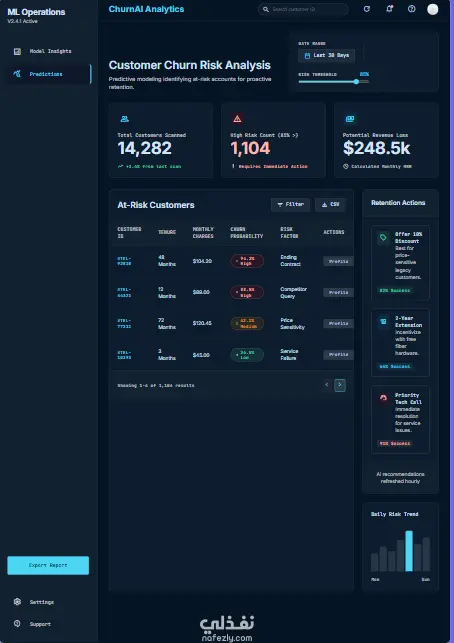This screenshot has height=643, width=454.
Task: Click the 14,282 total customers value
Action: pyautogui.click(x=144, y=148)
